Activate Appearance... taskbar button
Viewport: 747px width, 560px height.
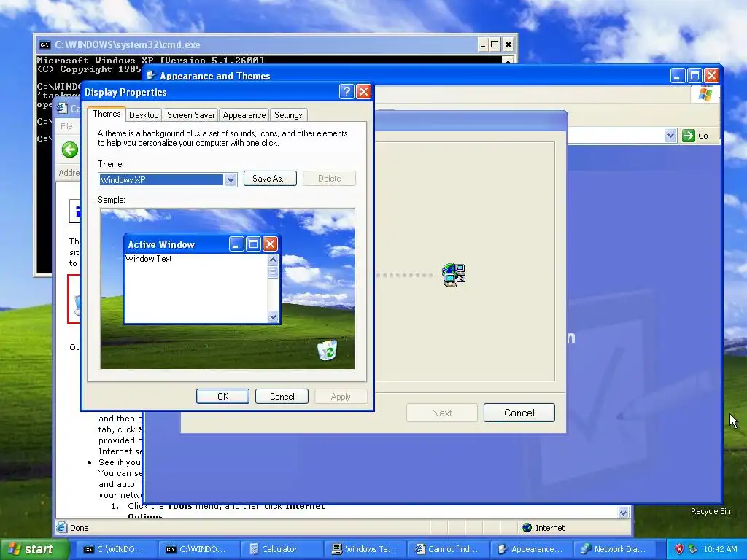[530, 549]
